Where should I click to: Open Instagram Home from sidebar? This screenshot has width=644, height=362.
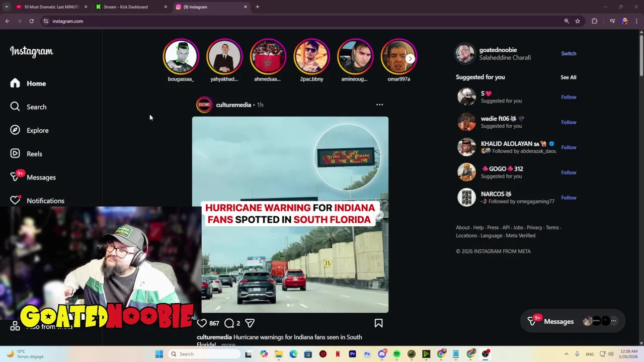click(28, 83)
